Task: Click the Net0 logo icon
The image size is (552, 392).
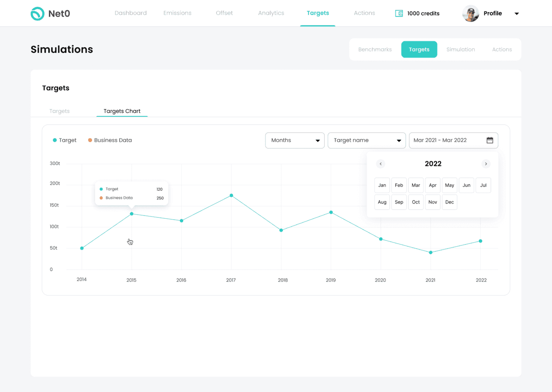Action: (37, 14)
